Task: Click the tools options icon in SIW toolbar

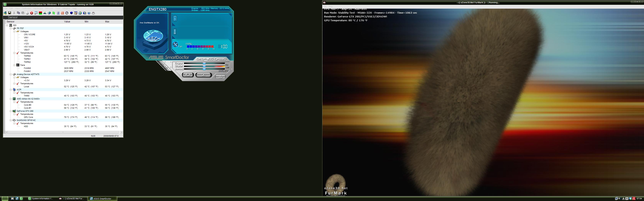Action: [x=76, y=13]
